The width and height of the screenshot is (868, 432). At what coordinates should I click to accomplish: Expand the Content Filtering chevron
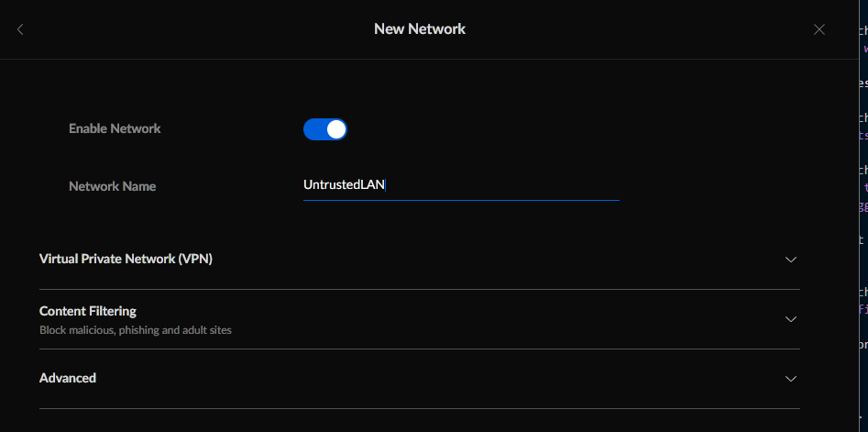coord(791,319)
